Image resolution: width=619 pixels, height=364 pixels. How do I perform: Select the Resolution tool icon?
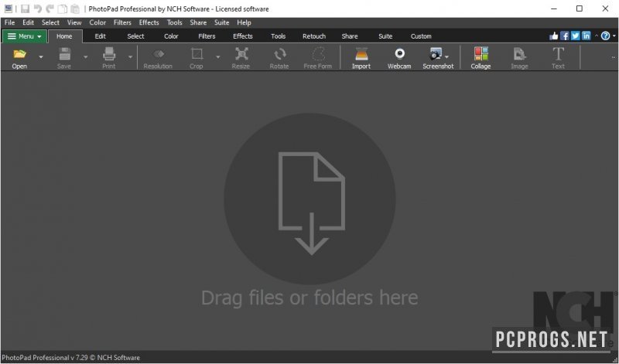(x=158, y=53)
